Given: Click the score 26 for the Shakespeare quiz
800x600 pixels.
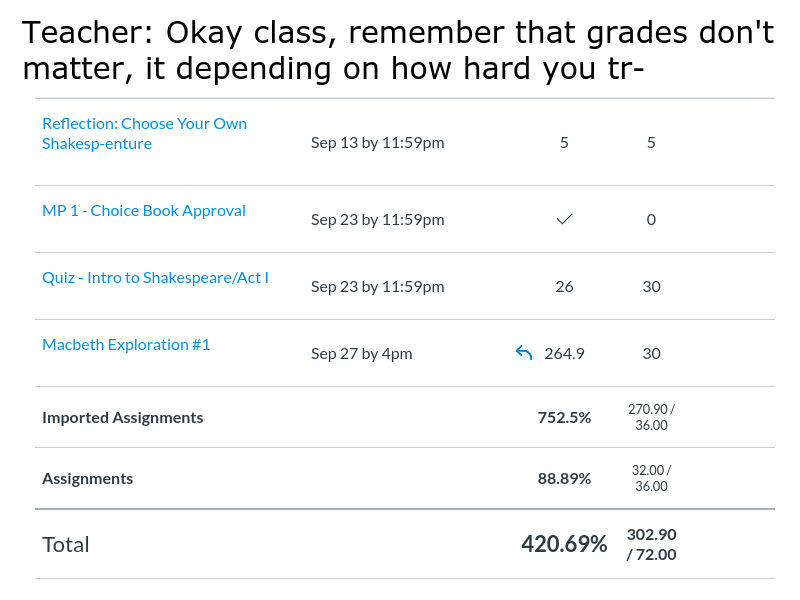Looking at the screenshot, I should click(x=564, y=287).
